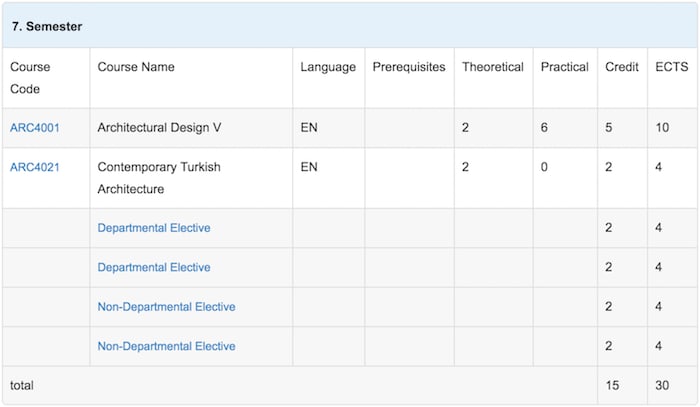
Task: Click the first Departmental Elective link
Action: [x=154, y=228]
